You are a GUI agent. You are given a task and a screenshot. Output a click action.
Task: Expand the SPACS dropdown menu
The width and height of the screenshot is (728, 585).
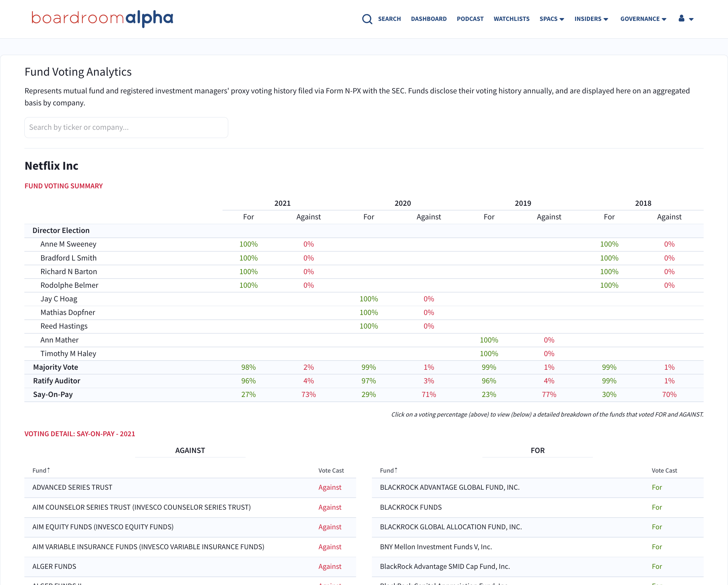[x=552, y=19]
